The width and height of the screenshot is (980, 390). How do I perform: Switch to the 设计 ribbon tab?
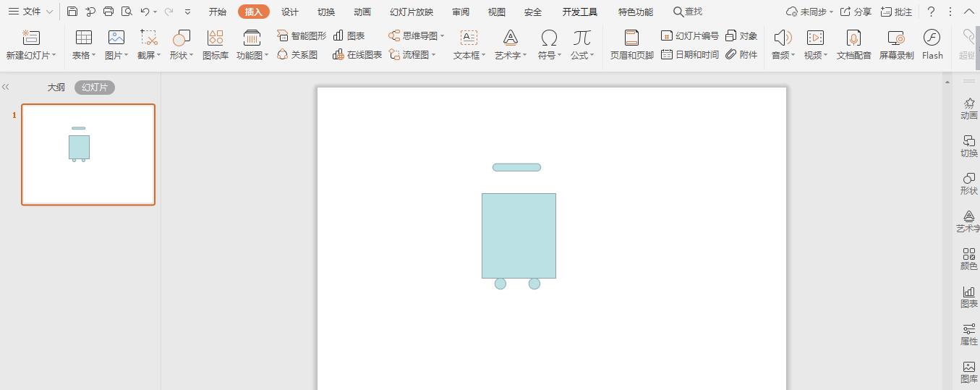tap(290, 12)
